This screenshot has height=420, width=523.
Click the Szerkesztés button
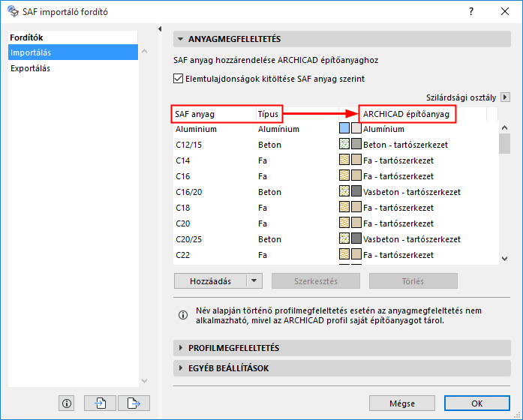[316, 281]
